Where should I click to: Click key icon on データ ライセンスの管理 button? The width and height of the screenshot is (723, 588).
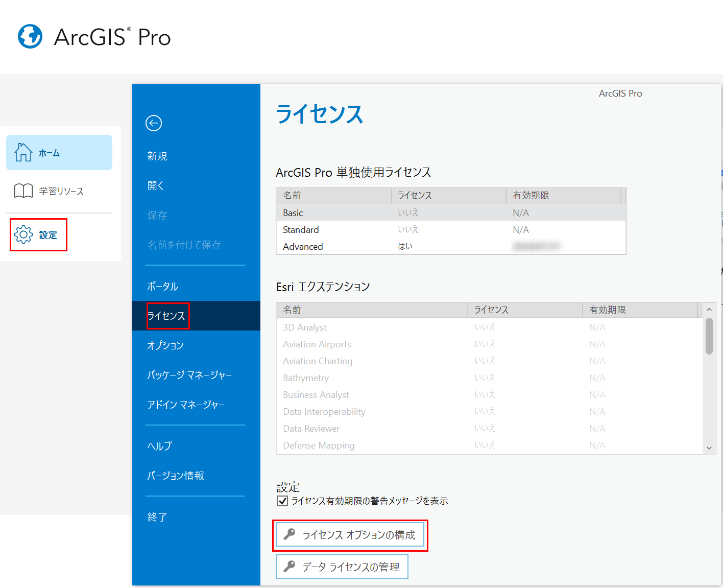290,566
